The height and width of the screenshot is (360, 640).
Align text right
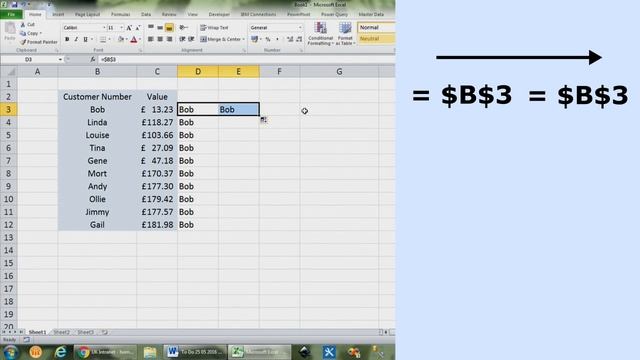tap(169, 39)
